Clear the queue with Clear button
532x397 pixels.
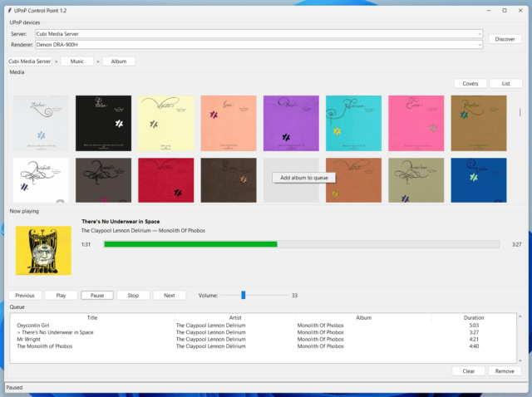[x=469, y=371]
